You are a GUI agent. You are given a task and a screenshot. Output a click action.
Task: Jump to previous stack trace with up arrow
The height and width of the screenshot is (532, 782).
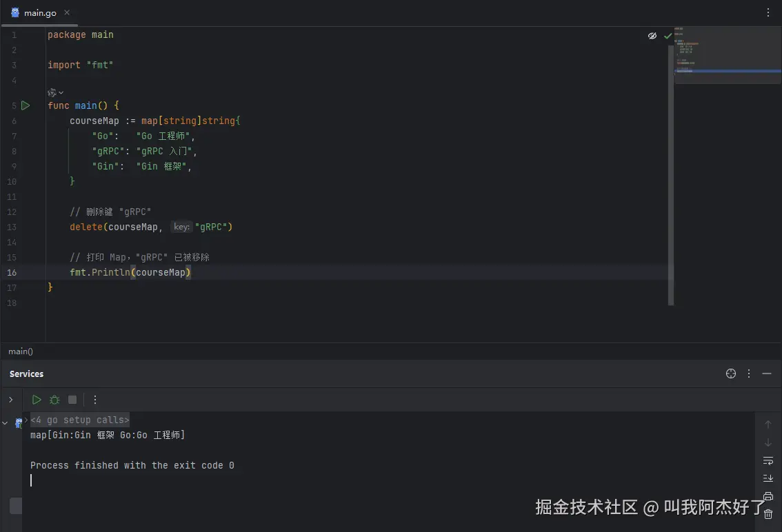click(768, 424)
